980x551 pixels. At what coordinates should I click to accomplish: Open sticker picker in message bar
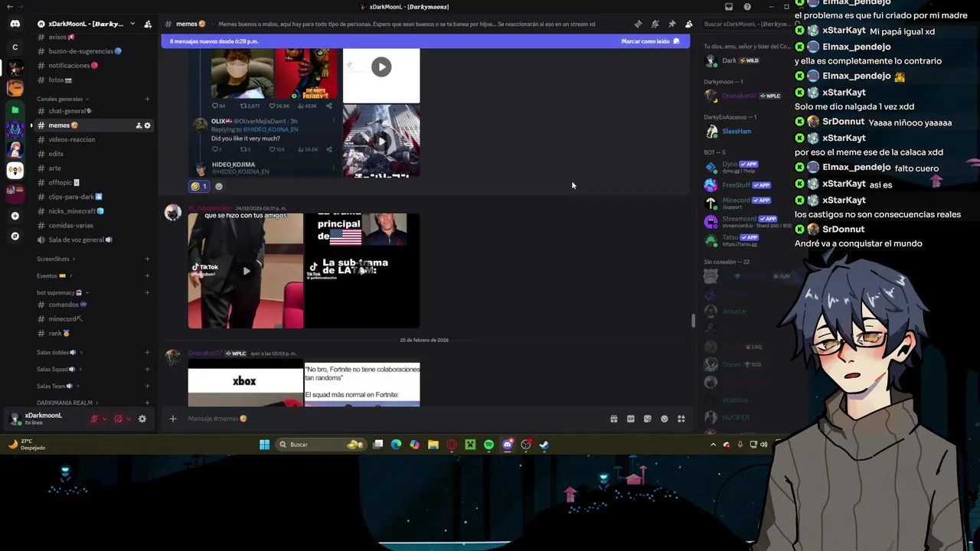tap(647, 419)
